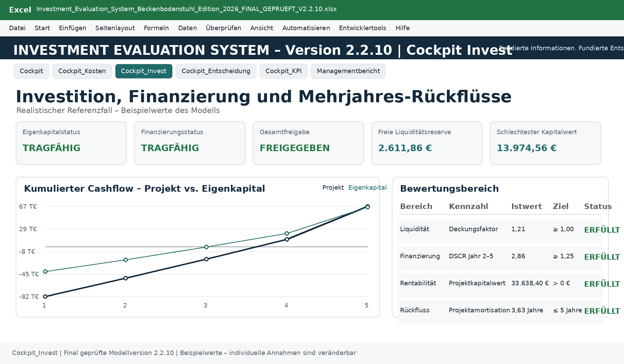This screenshot has width=624, height=364.
Task: Click the DSCR Jahr 2–5 cell
Action: point(471,256)
